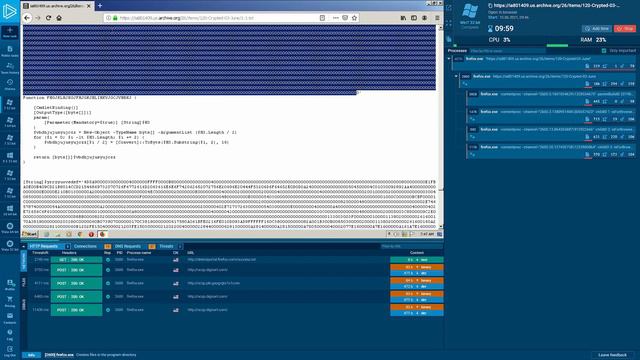Viewport: 640px width, 360px height.
Task: Select the GET 200 OK request row
Action: (236, 260)
